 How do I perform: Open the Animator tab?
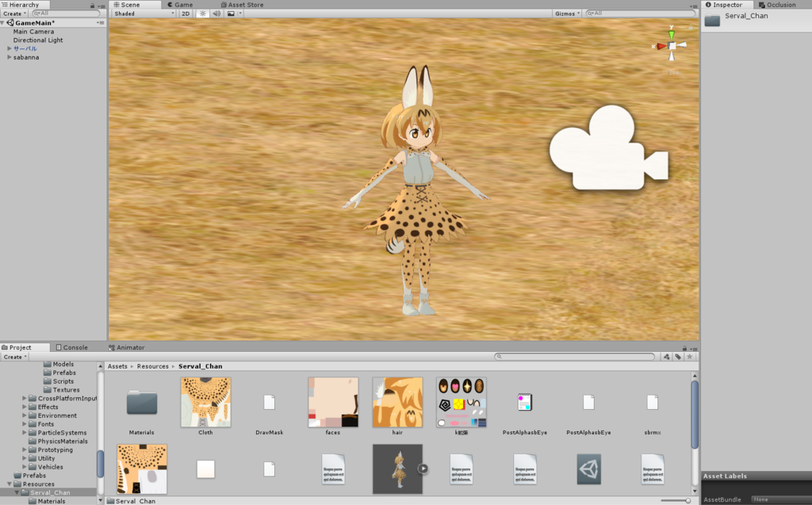(127, 347)
